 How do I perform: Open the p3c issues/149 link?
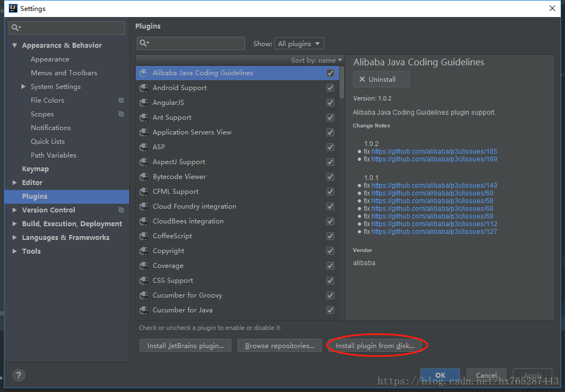pos(434,186)
